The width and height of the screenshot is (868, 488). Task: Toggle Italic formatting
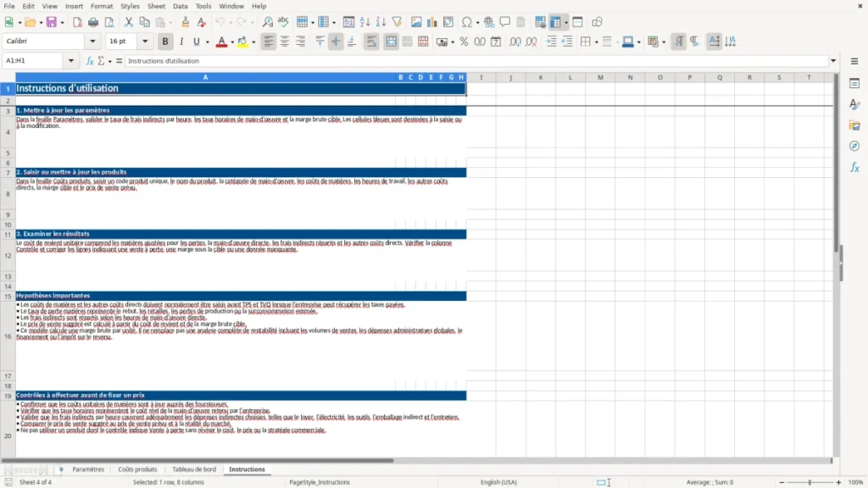(x=181, y=42)
